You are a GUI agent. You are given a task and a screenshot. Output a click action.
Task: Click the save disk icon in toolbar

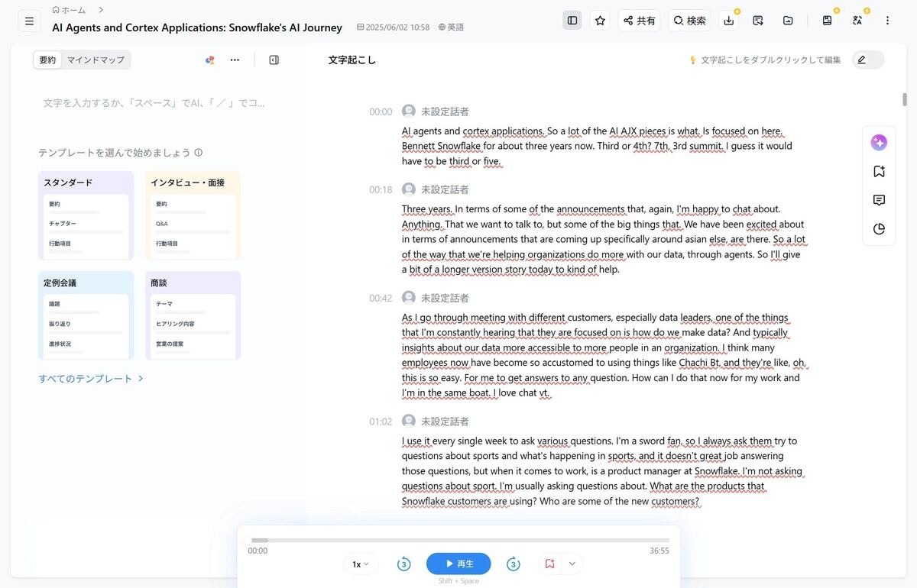click(x=827, y=21)
